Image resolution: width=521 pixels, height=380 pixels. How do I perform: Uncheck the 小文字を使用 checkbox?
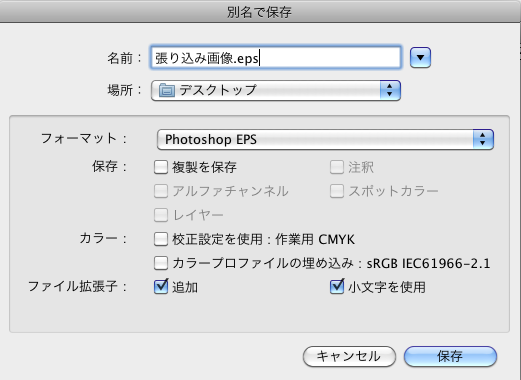[337, 286]
